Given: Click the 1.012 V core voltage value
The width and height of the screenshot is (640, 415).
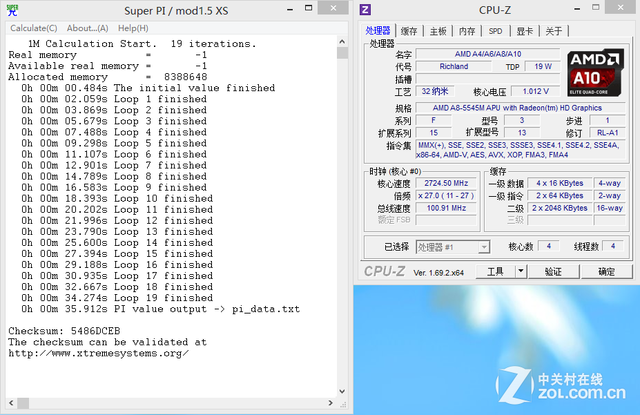Looking at the screenshot, I should (x=536, y=91).
